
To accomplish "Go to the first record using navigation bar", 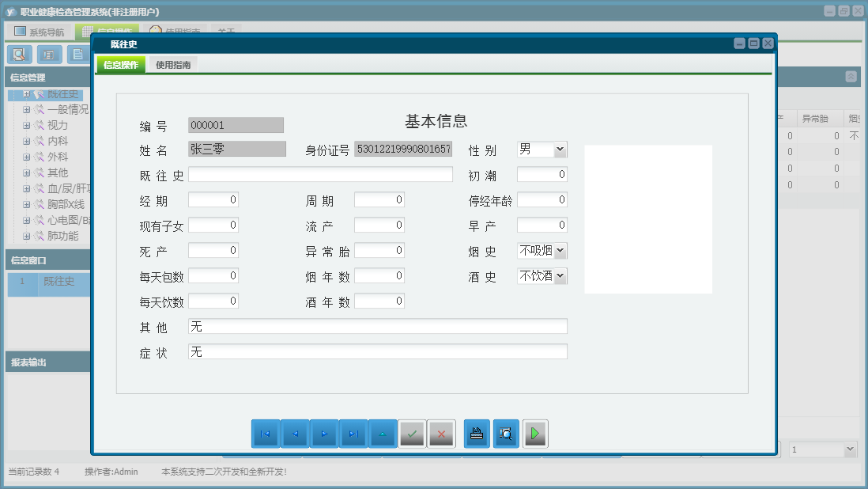I will tap(265, 434).
